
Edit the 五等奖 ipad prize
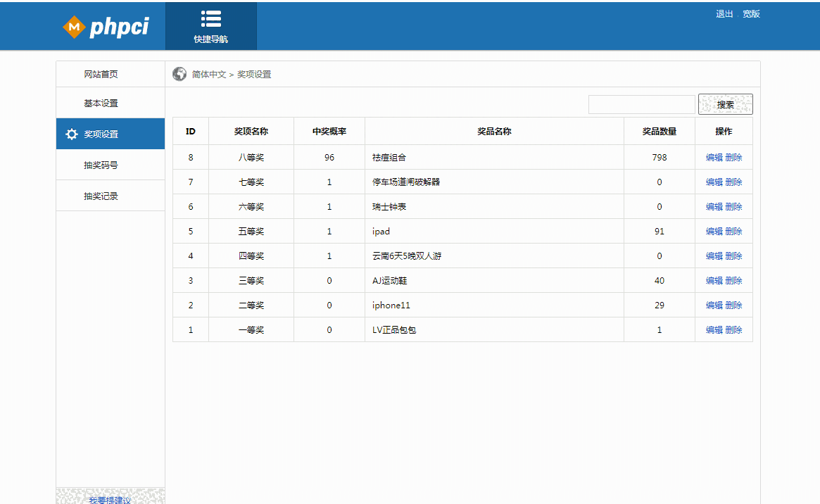[714, 232]
